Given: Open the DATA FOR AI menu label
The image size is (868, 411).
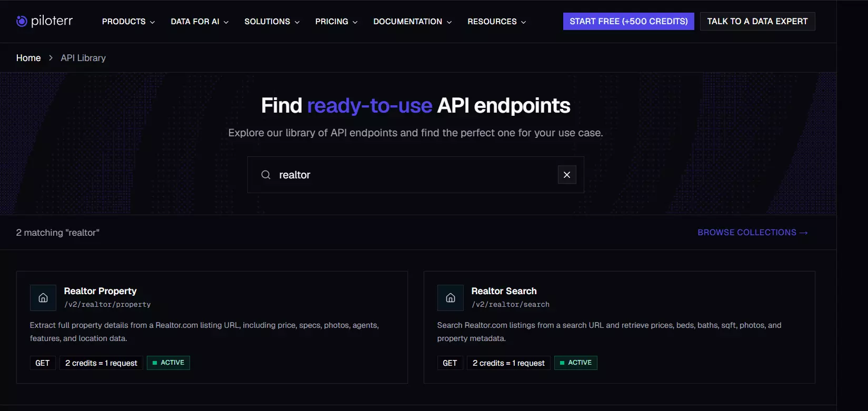Looking at the screenshot, I should pyautogui.click(x=195, y=22).
